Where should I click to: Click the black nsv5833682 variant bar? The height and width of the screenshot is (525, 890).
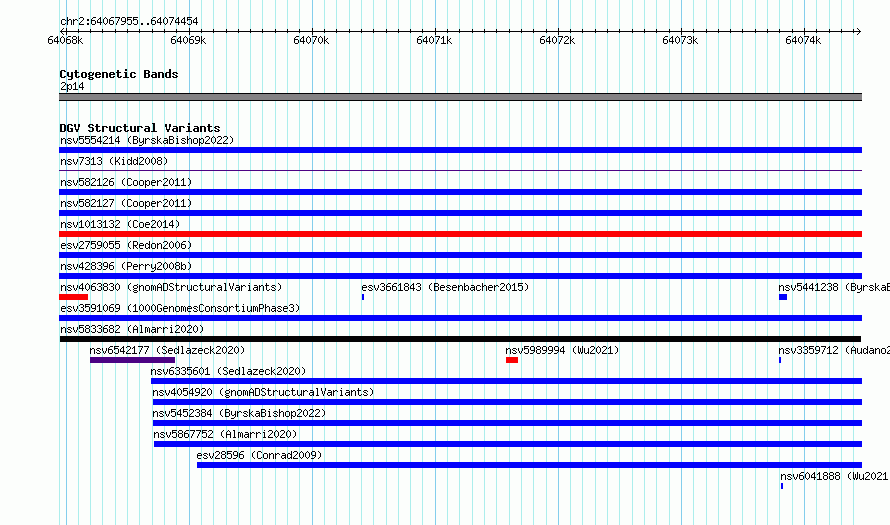460,339
